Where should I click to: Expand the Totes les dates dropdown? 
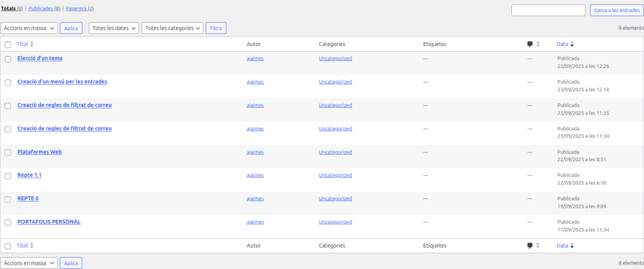(114, 28)
